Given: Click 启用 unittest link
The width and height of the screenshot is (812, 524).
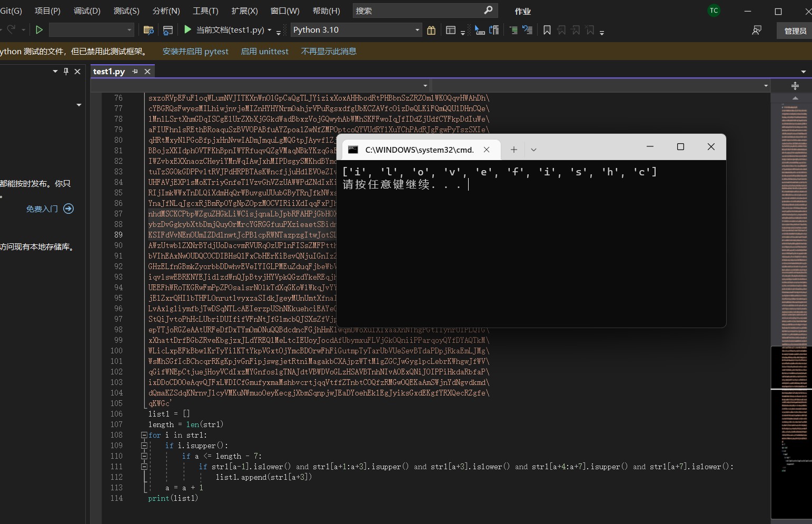Looking at the screenshot, I should coord(264,51).
